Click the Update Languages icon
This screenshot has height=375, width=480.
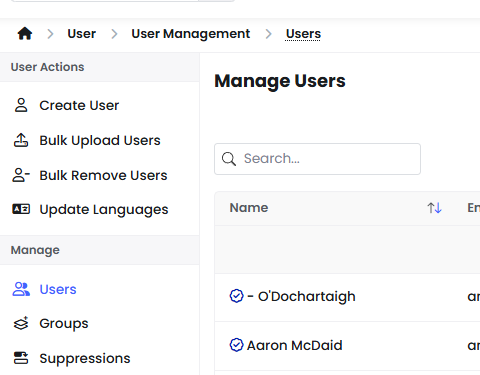[21, 209]
